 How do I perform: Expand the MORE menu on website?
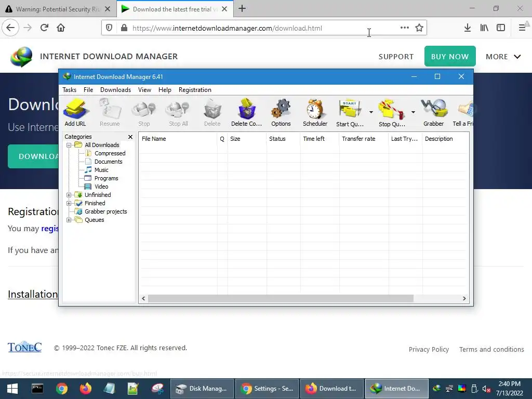pos(503,57)
